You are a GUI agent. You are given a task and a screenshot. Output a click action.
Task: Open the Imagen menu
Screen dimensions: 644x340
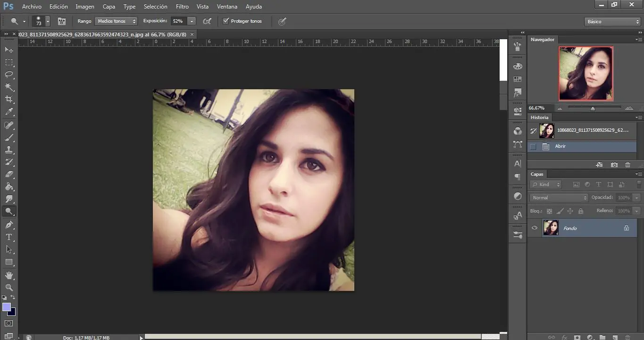click(x=85, y=7)
